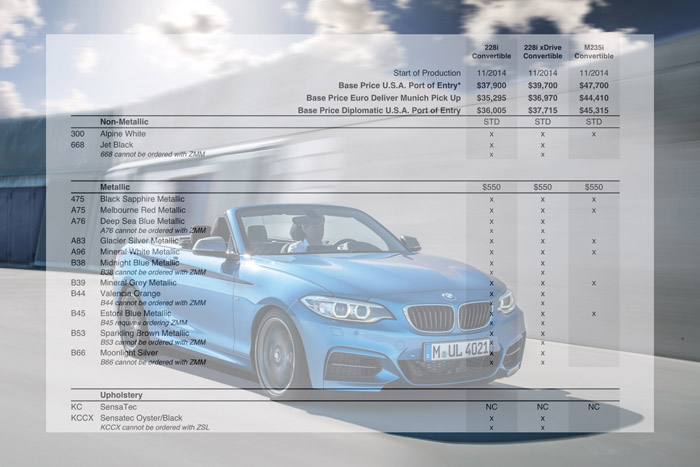
Task: Select 'Glacier Silver Metallic' row
Action: coord(345,241)
